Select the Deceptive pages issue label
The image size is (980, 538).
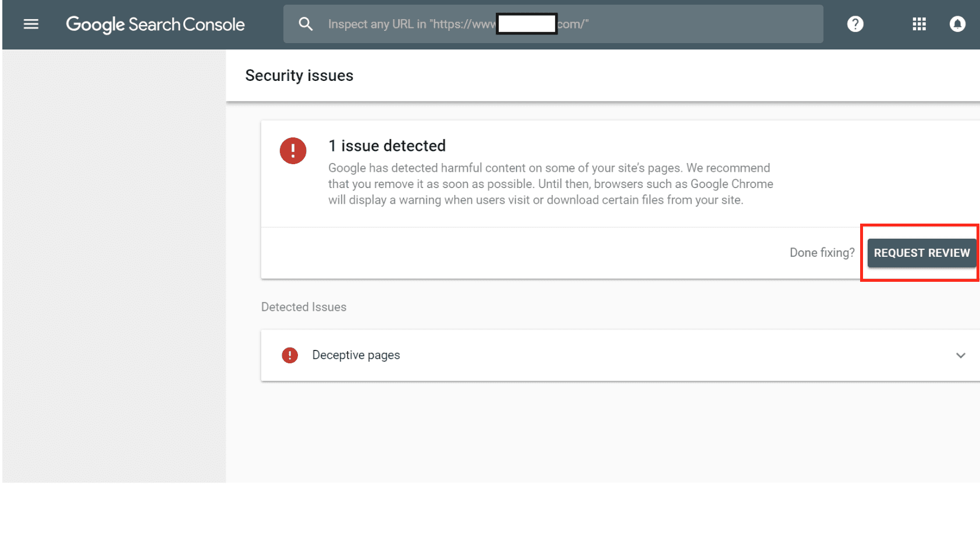point(356,355)
